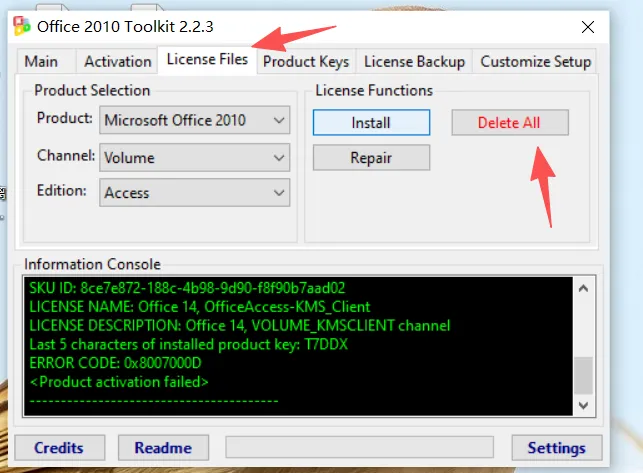
Task: Click the Information Console scrollbar thumb
Action: (x=583, y=376)
